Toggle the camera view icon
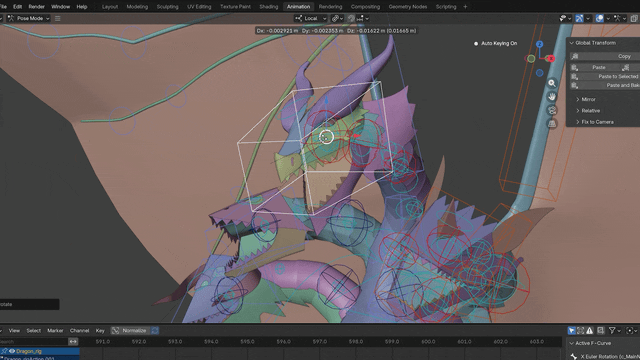640x360 pixels. (552, 110)
